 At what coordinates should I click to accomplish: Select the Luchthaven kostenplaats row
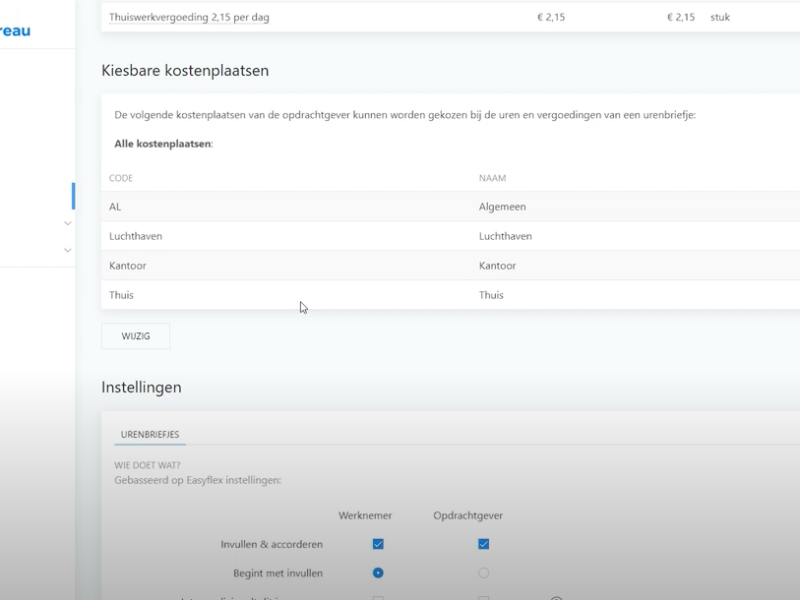coord(300,236)
